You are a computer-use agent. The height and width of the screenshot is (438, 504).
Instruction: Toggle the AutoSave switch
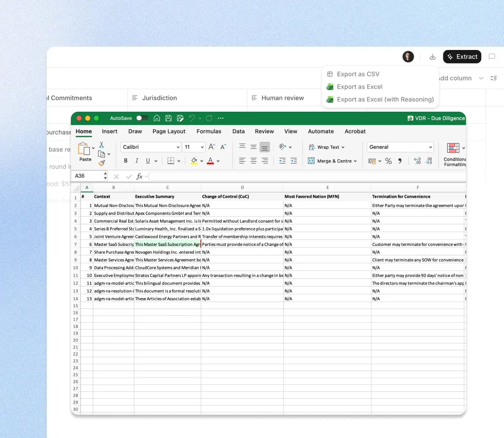tap(142, 118)
